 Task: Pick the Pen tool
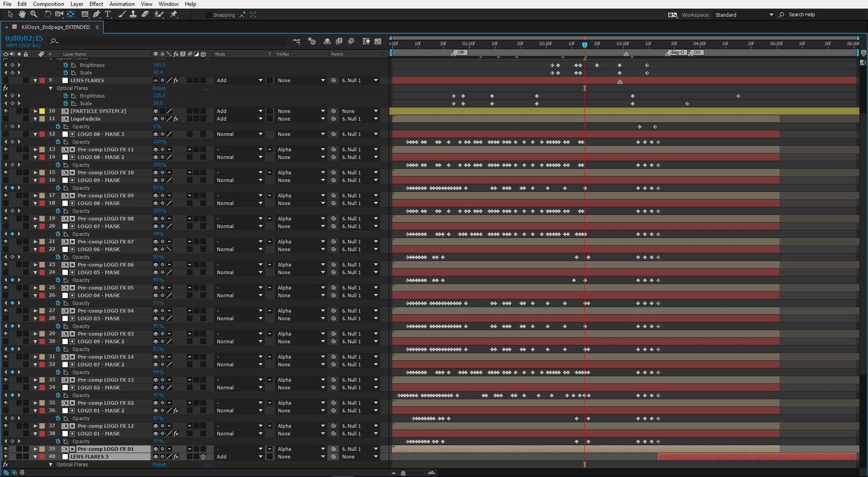click(x=97, y=14)
